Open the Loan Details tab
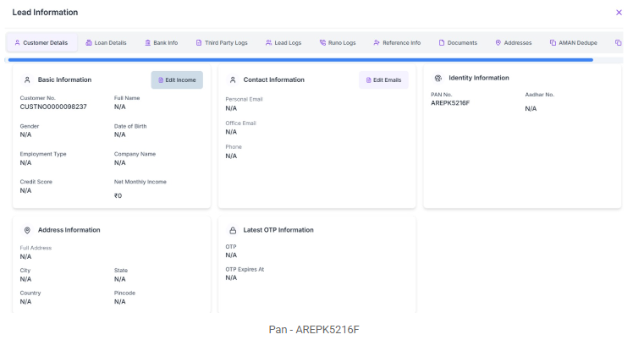This screenshot has width=644, height=351. (106, 42)
